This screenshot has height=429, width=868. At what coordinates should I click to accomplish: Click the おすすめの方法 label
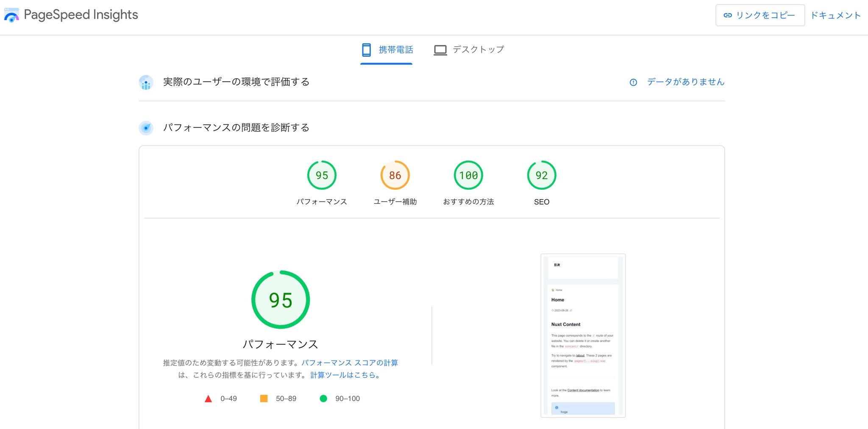coord(468,202)
